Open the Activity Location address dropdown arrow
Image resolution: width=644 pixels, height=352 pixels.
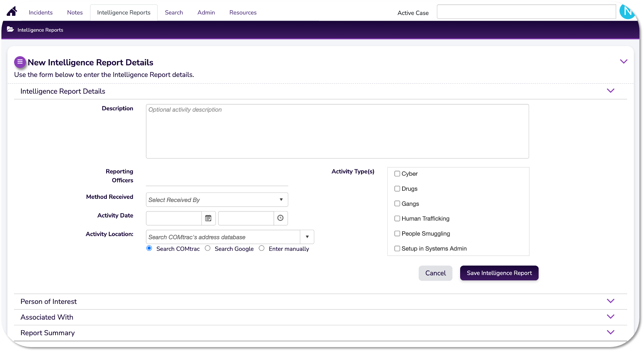tap(307, 237)
